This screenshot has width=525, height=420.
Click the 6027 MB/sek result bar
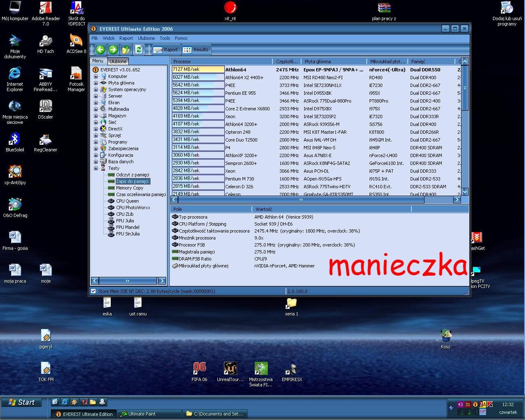(x=198, y=77)
